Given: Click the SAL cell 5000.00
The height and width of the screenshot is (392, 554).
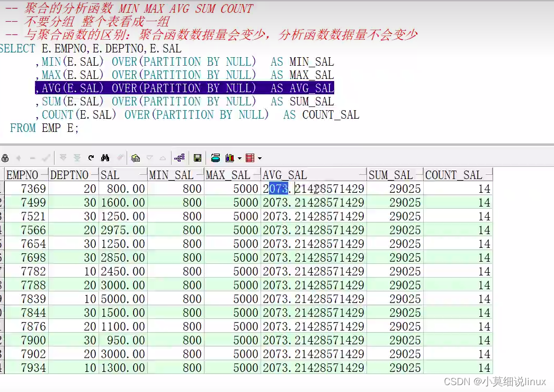Looking at the screenshot, I should (123, 299).
